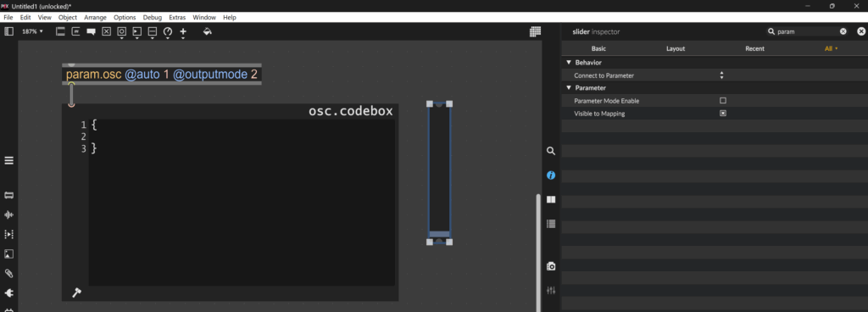Add a comment box from toolbar

[x=92, y=31]
